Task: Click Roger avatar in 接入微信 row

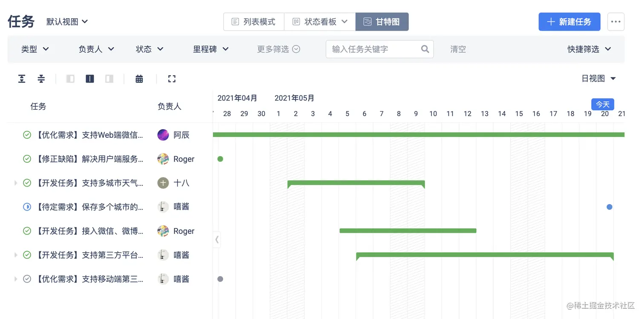Action: point(163,231)
